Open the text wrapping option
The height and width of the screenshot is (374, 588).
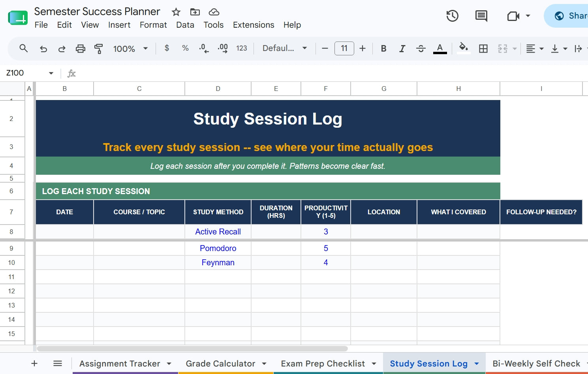tap(579, 49)
